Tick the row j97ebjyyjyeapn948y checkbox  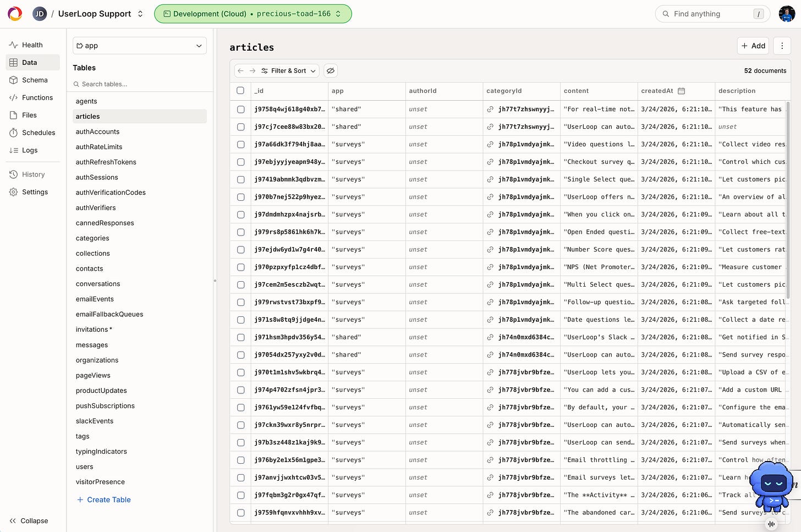coord(240,162)
